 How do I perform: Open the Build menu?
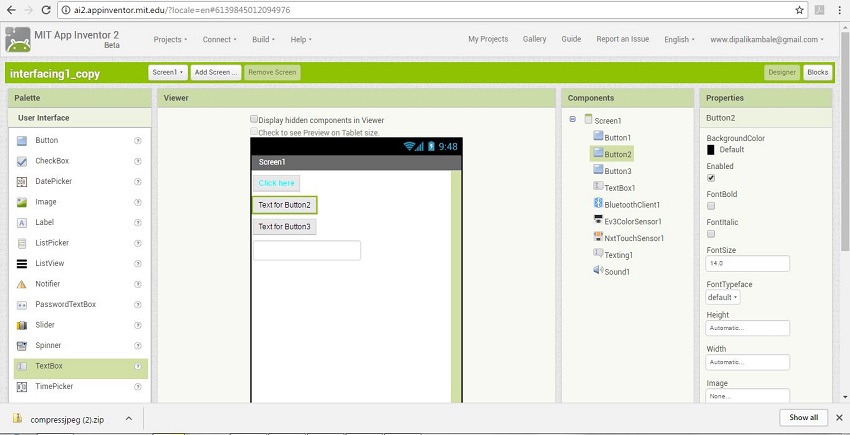click(x=263, y=40)
